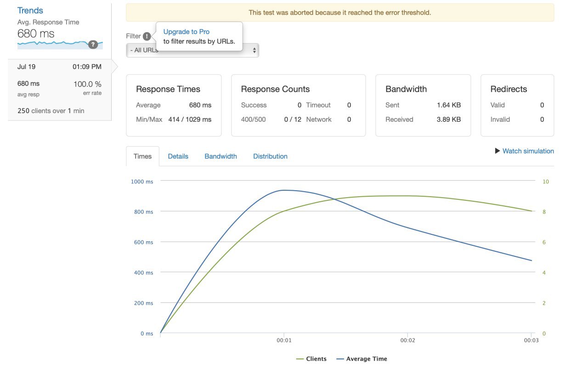Toggle the Average Time legend series
Image resolution: width=588 pixels, height=369 pixels.
click(x=362, y=359)
